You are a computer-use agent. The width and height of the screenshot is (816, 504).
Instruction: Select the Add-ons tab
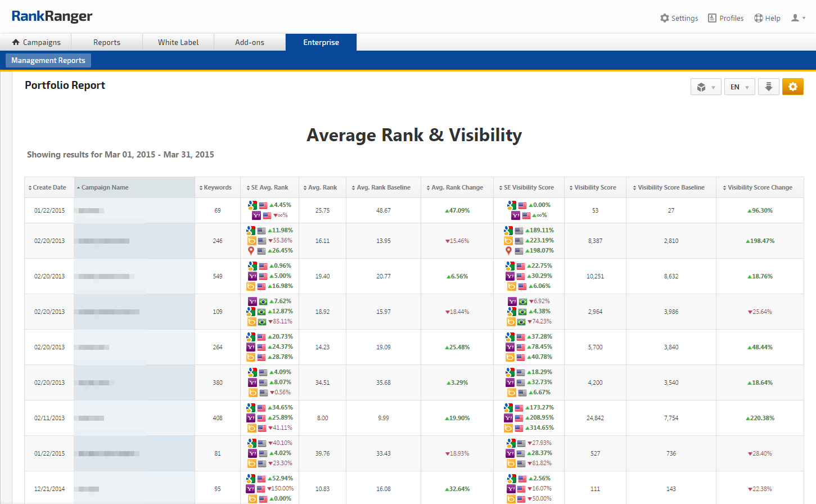click(x=250, y=42)
